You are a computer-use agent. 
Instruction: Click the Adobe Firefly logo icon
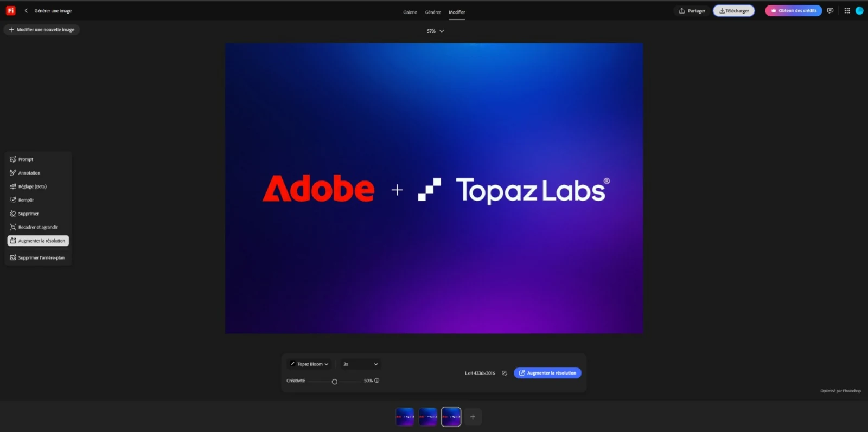pos(10,10)
